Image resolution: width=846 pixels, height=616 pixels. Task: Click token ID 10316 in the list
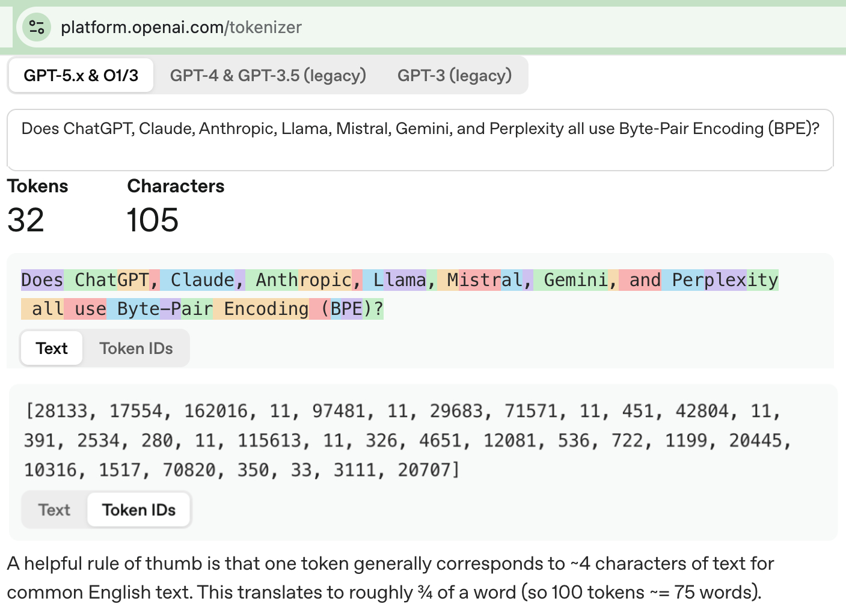point(51,470)
